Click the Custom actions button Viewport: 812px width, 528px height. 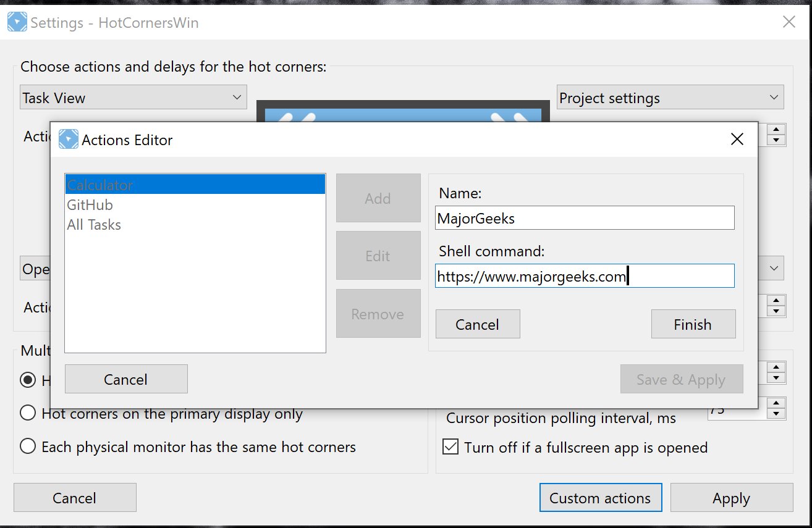coord(600,498)
